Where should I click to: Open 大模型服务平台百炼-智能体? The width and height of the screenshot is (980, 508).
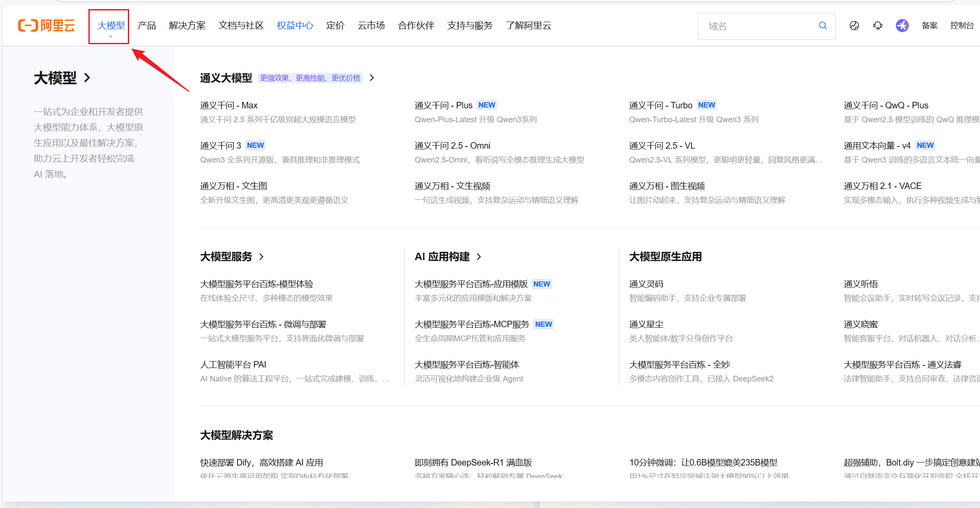tap(467, 365)
